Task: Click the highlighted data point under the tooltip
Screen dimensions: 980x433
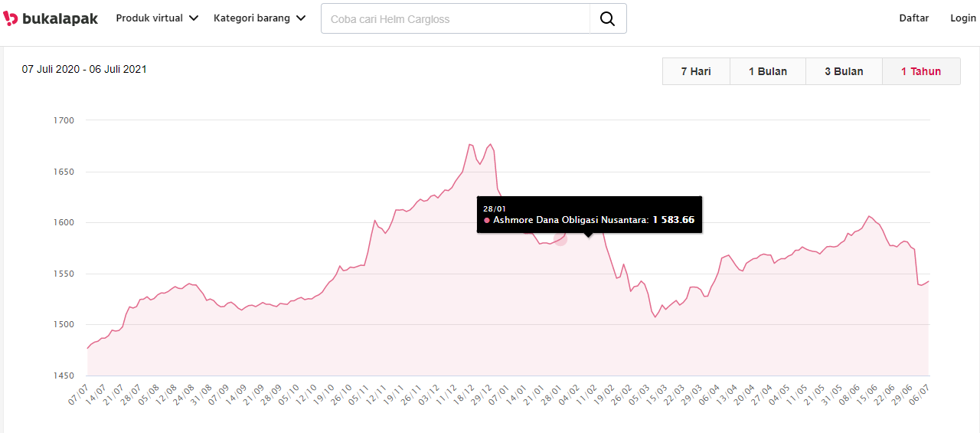Action: (x=560, y=239)
